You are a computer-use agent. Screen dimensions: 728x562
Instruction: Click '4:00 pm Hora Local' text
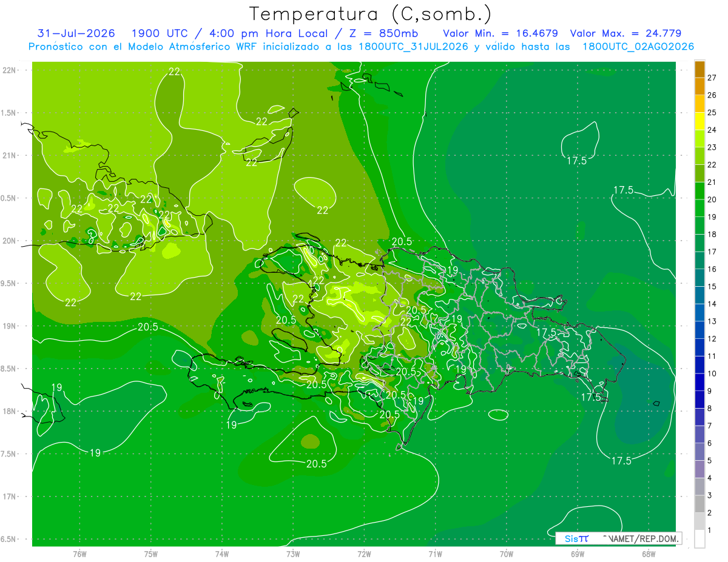point(269,33)
